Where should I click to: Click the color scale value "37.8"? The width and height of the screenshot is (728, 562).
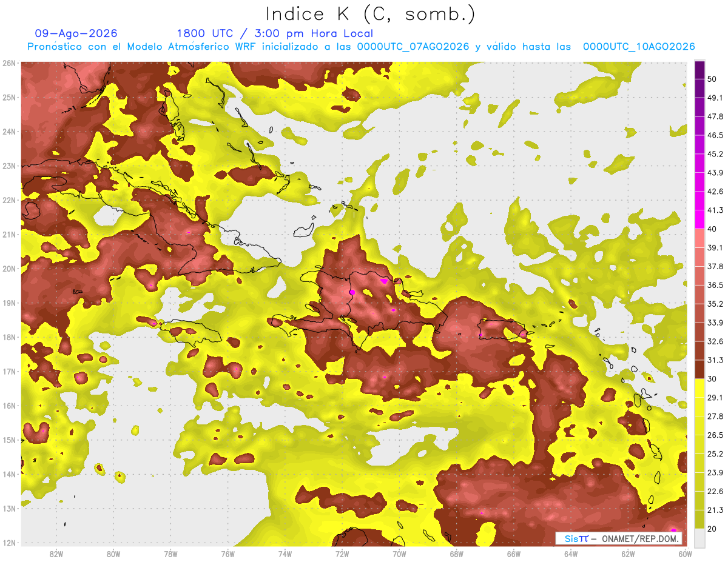(x=715, y=266)
